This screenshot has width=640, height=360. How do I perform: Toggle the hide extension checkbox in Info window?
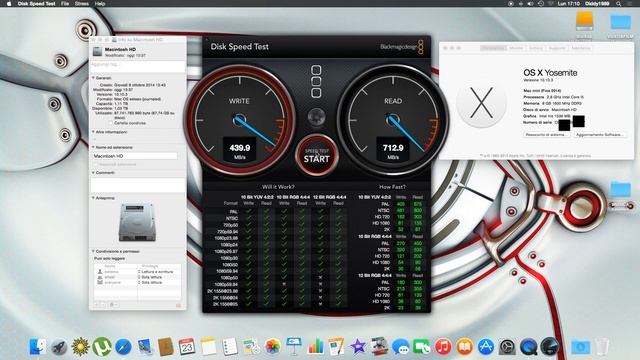click(x=96, y=164)
